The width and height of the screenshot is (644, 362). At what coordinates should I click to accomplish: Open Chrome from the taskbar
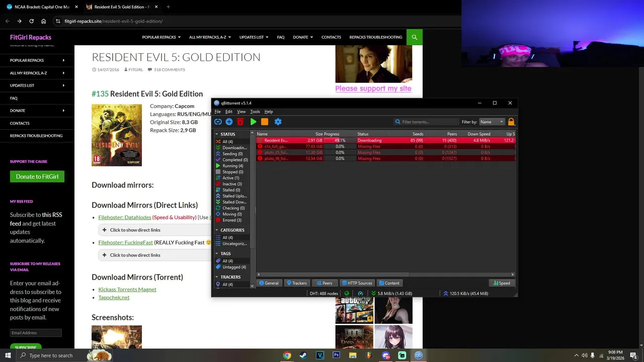coord(287,355)
